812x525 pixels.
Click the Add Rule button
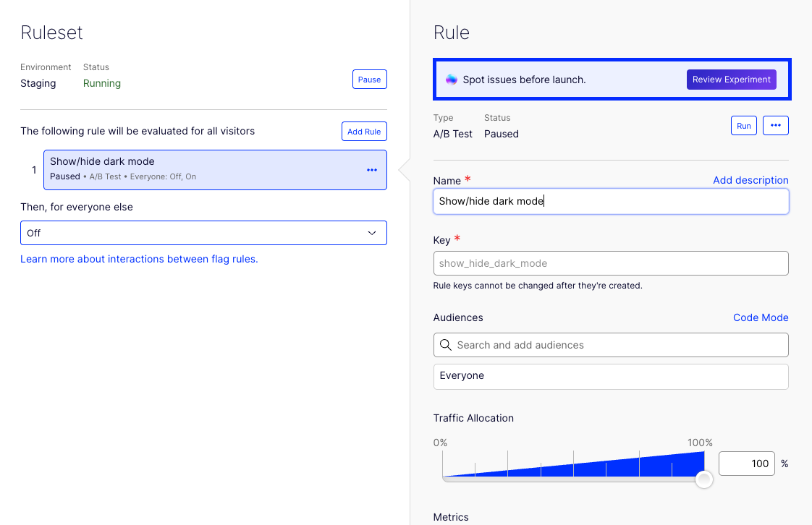click(x=363, y=131)
